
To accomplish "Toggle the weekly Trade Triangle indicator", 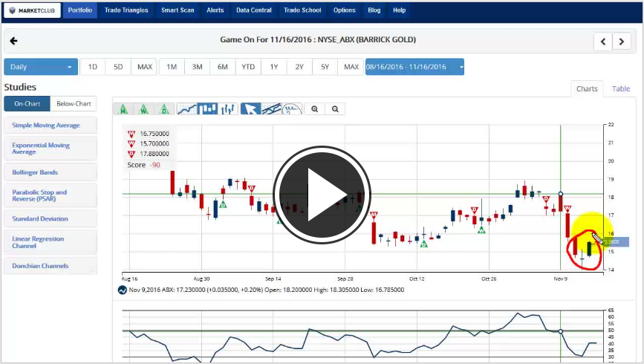I will 143,108.
